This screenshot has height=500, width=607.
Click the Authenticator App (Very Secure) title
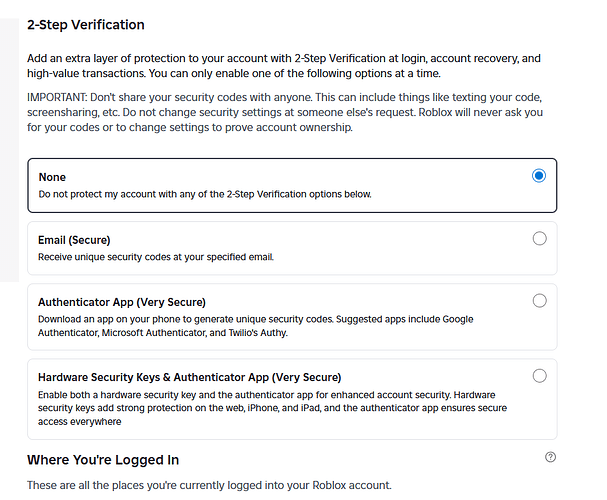click(121, 302)
